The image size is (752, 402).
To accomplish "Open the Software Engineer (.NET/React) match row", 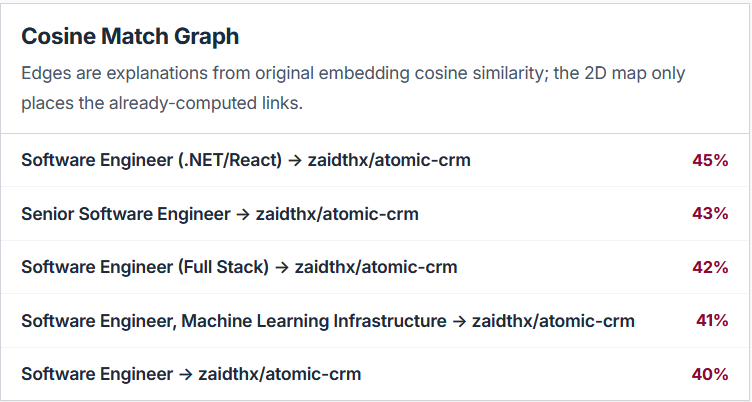I will (375, 160).
